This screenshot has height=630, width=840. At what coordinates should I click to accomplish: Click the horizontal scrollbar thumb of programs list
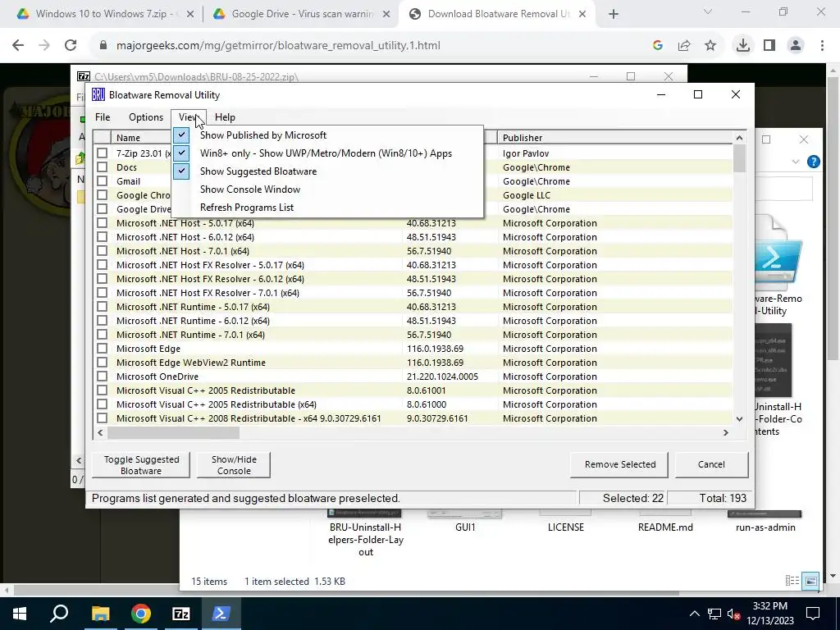(x=174, y=432)
